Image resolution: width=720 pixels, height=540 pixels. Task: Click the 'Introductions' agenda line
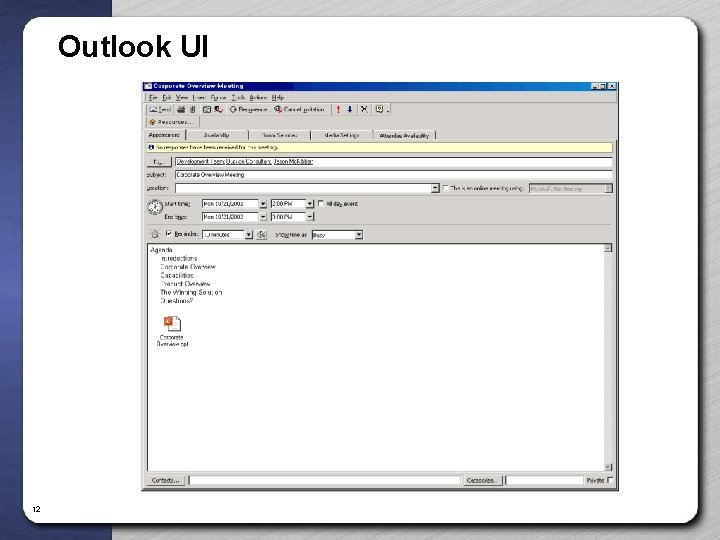(x=179, y=259)
